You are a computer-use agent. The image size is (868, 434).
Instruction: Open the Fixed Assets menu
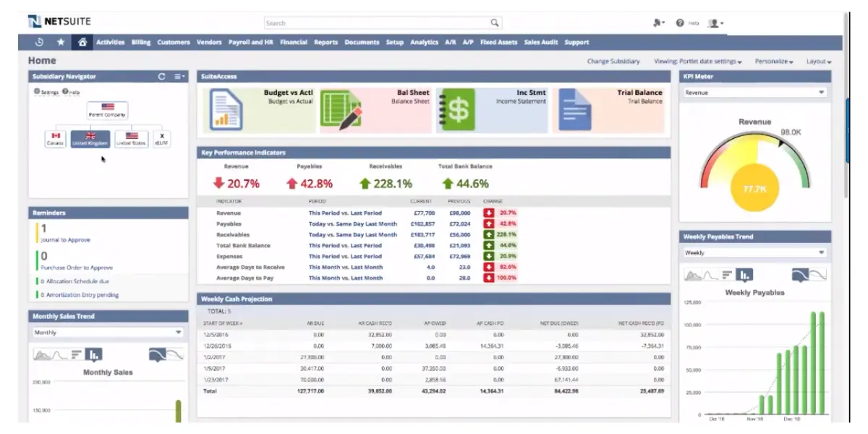coord(498,42)
